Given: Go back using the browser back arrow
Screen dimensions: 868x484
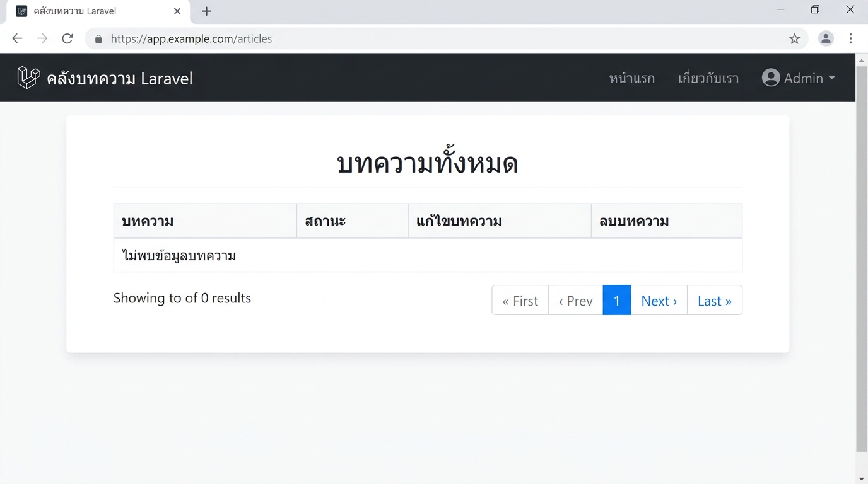Looking at the screenshot, I should (x=17, y=38).
